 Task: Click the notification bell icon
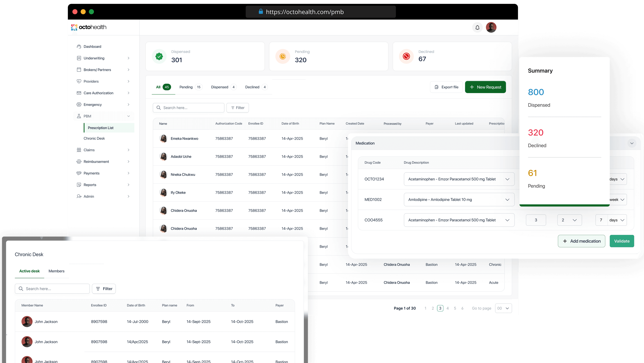click(x=477, y=27)
